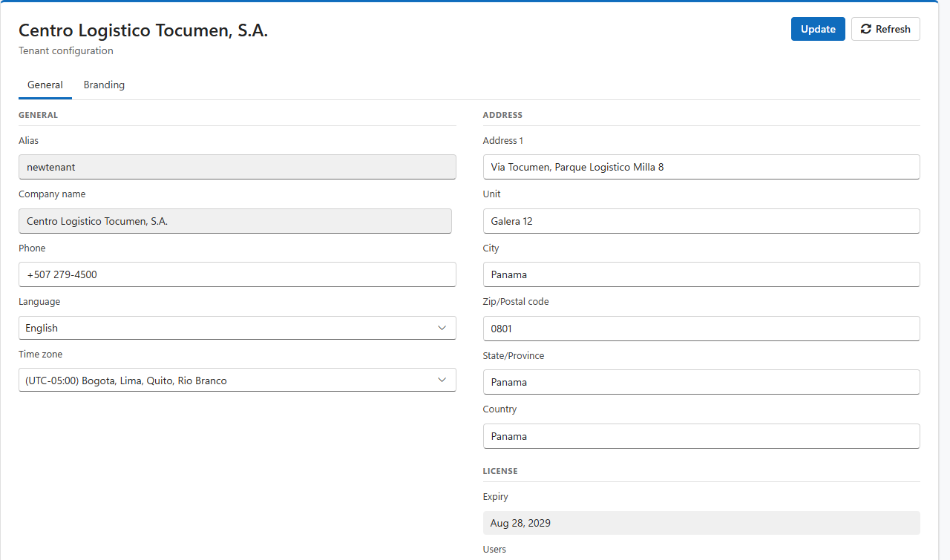Switch to the Branding tab
The image size is (950, 560).
(104, 85)
